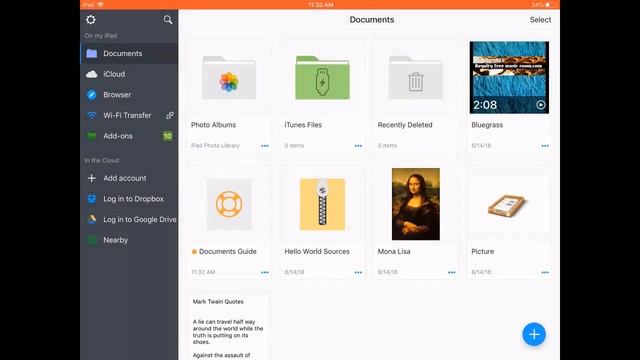Click the Documents folder icon in sidebar
The width and height of the screenshot is (640, 360).
pyautogui.click(x=92, y=53)
